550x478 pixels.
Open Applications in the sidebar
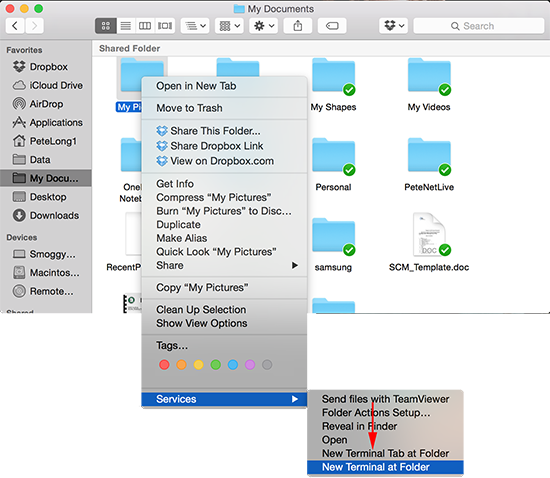coord(46,122)
